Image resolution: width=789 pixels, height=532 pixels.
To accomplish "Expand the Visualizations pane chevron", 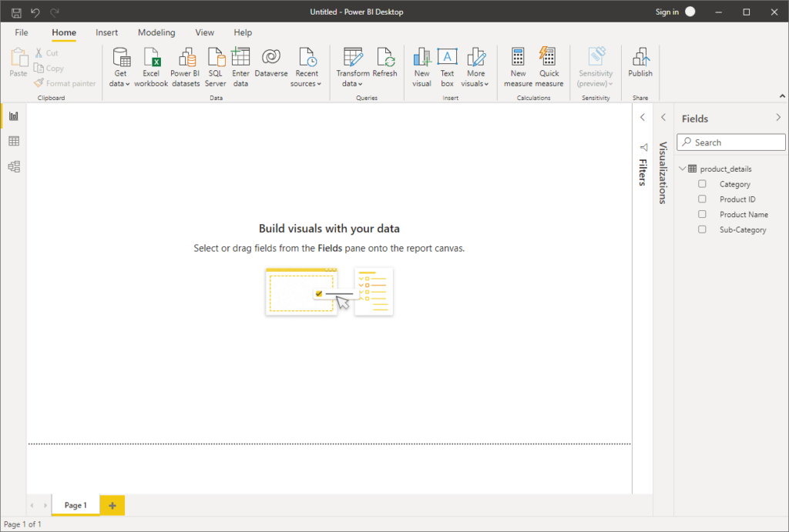I will pyautogui.click(x=663, y=117).
